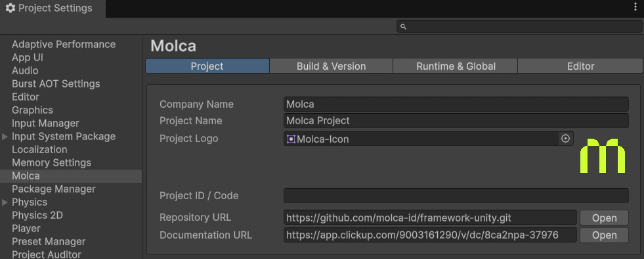Click the Repository URL text field
Image resolution: width=644 pixels, height=259 pixels.
pos(430,218)
